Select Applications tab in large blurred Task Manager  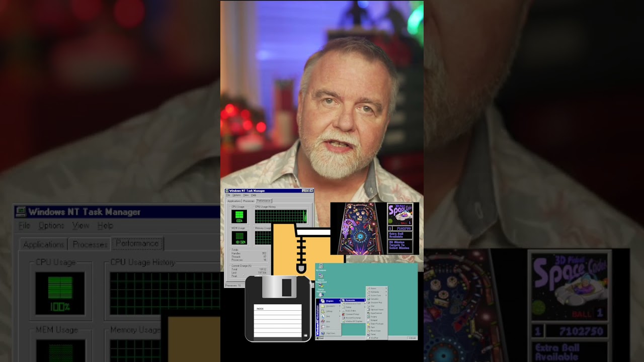coord(44,244)
